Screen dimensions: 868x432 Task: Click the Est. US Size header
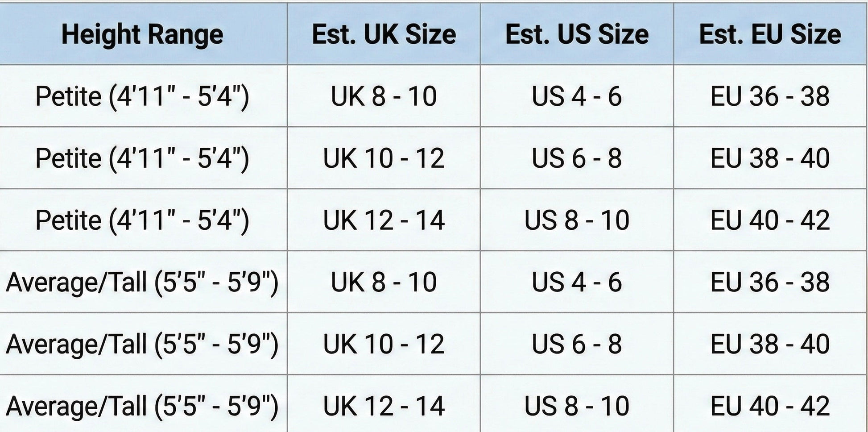[577, 34]
